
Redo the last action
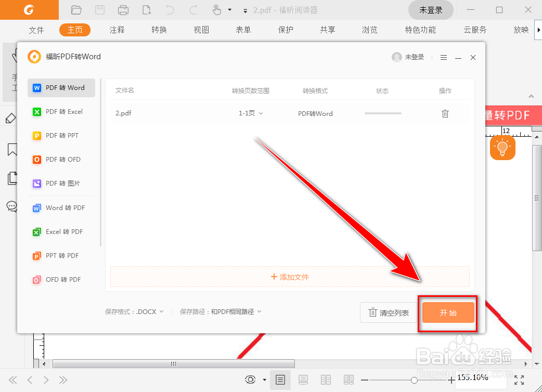click(193, 10)
